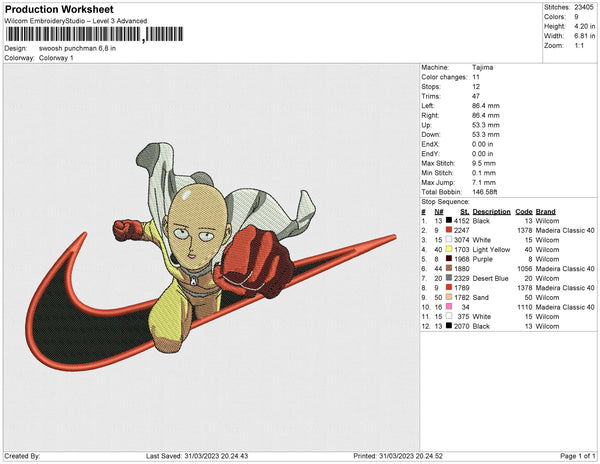
Task: Click the Trims value '47'
Action: click(x=476, y=96)
